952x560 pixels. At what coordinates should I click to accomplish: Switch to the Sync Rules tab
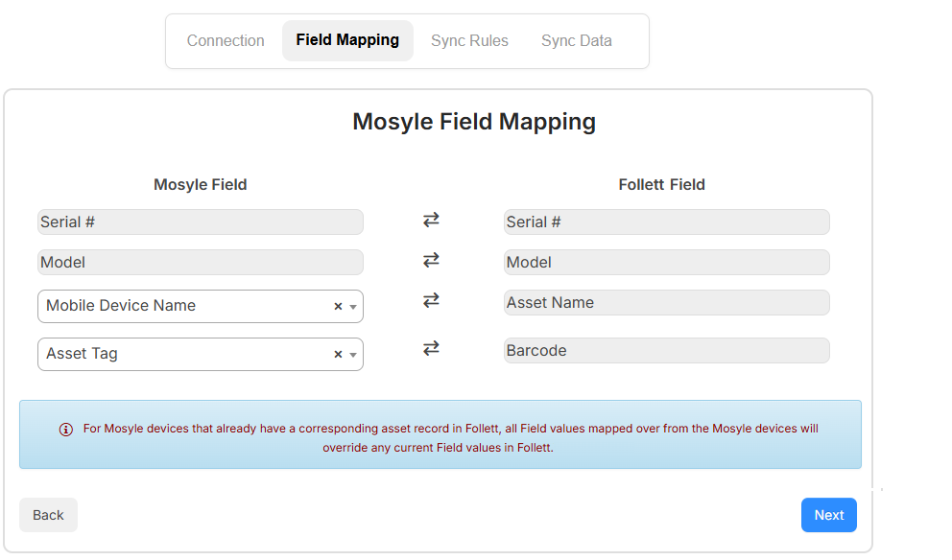469,40
